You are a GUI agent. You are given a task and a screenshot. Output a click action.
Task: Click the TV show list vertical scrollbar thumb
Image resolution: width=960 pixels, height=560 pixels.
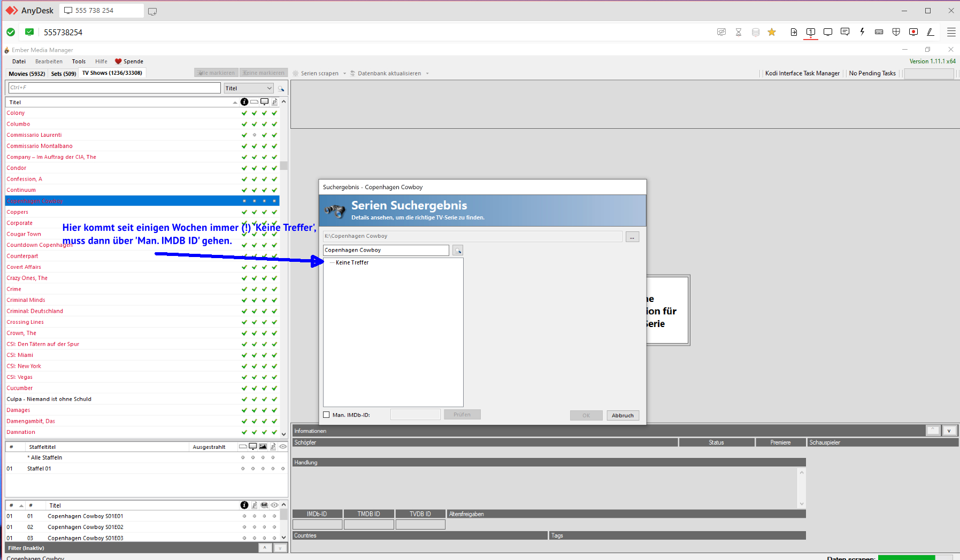(283, 166)
